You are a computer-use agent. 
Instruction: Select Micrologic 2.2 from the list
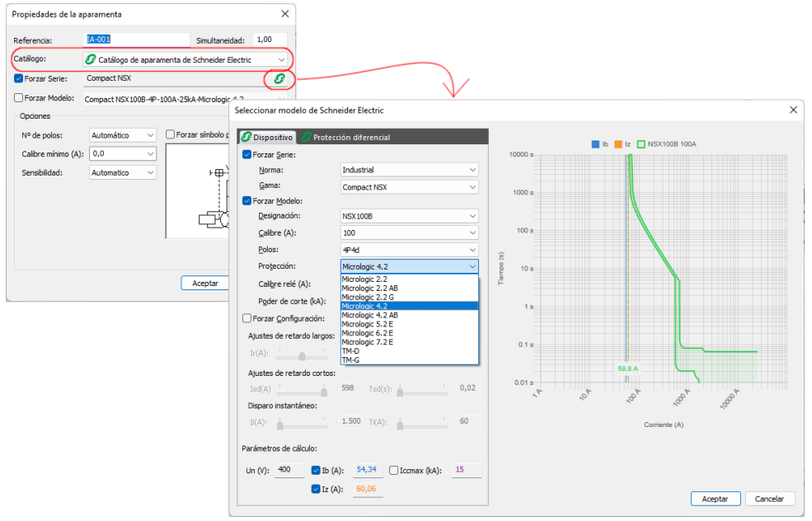(409, 279)
